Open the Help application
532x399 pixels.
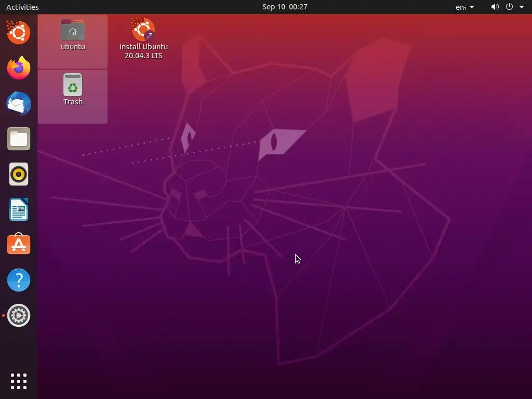[19, 280]
